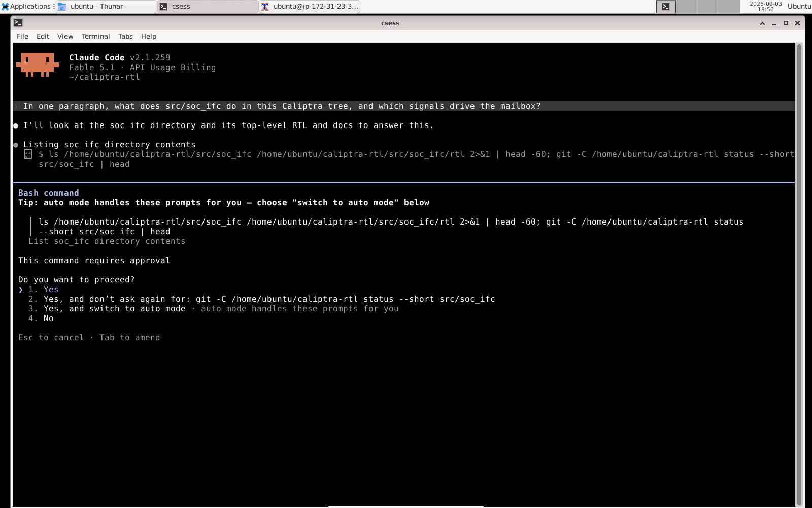This screenshot has height=508, width=812.
Task: Click 'This command requires approval' text
Action: point(94,261)
